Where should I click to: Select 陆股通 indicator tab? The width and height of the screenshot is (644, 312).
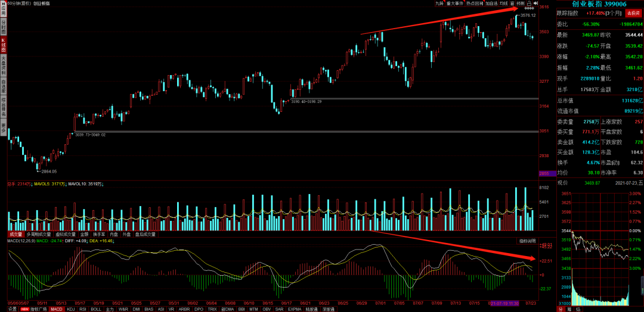pyautogui.click(x=312, y=309)
